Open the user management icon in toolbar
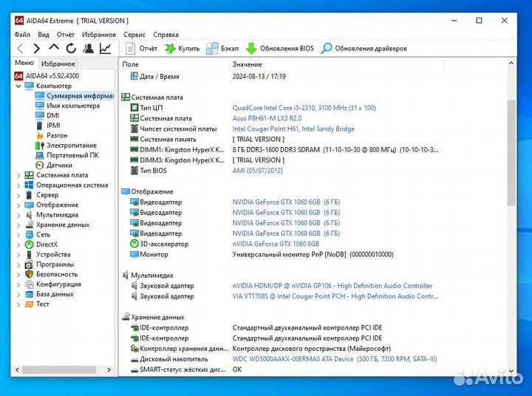 pos(88,49)
